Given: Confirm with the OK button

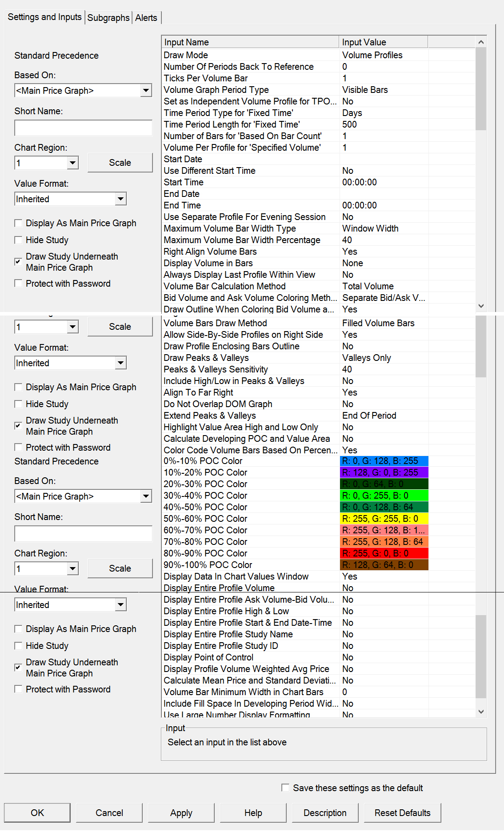Looking at the screenshot, I should (x=37, y=813).
